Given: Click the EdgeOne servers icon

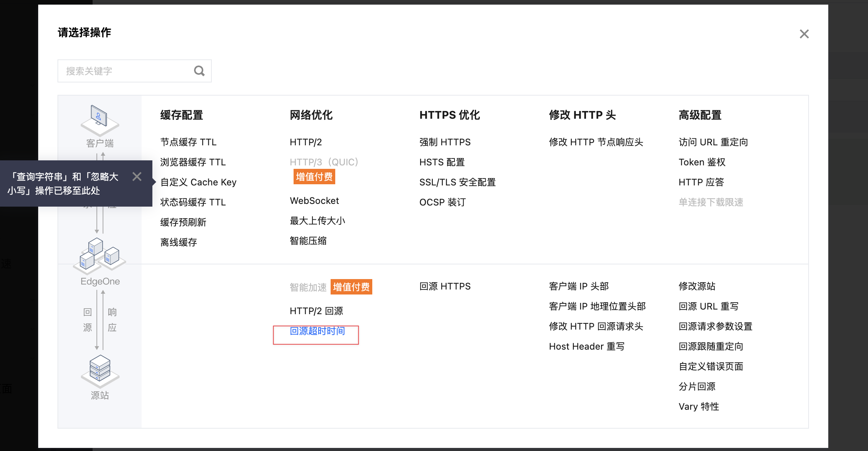Looking at the screenshot, I should click(x=100, y=255).
